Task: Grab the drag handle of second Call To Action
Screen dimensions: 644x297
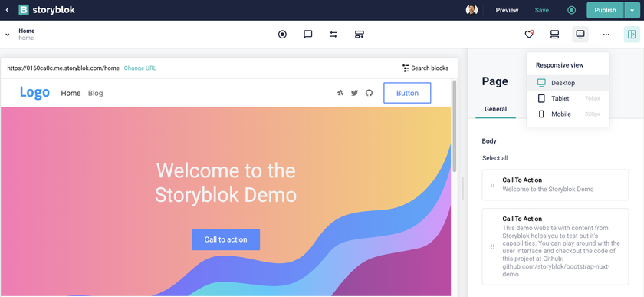Action: pos(492,247)
